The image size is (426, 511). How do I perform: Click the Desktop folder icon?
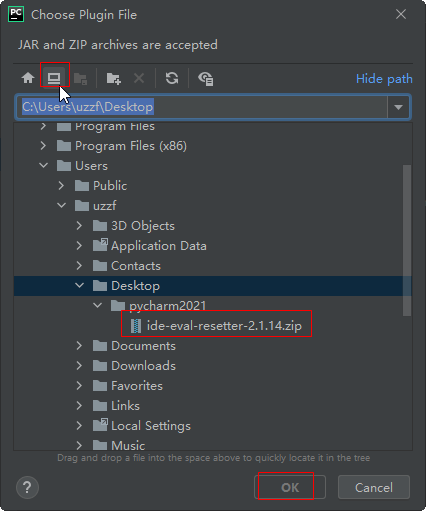[100, 286]
